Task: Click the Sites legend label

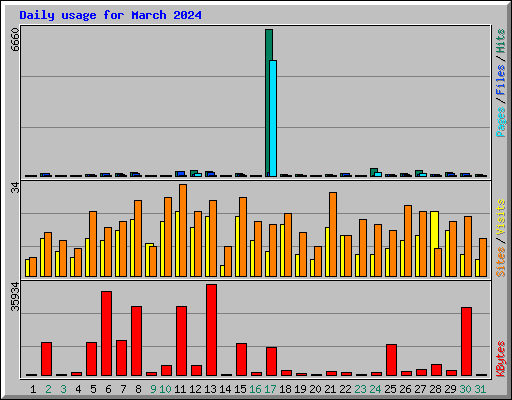Action: [501, 262]
